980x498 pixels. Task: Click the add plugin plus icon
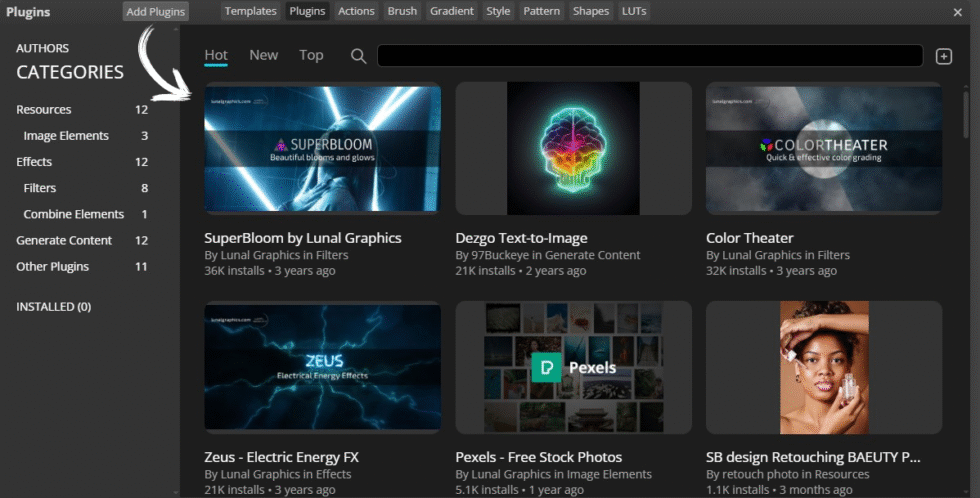pyautogui.click(x=943, y=56)
